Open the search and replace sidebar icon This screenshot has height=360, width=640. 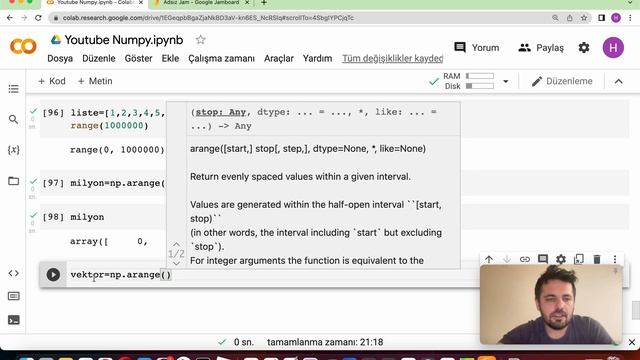coord(13,119)
